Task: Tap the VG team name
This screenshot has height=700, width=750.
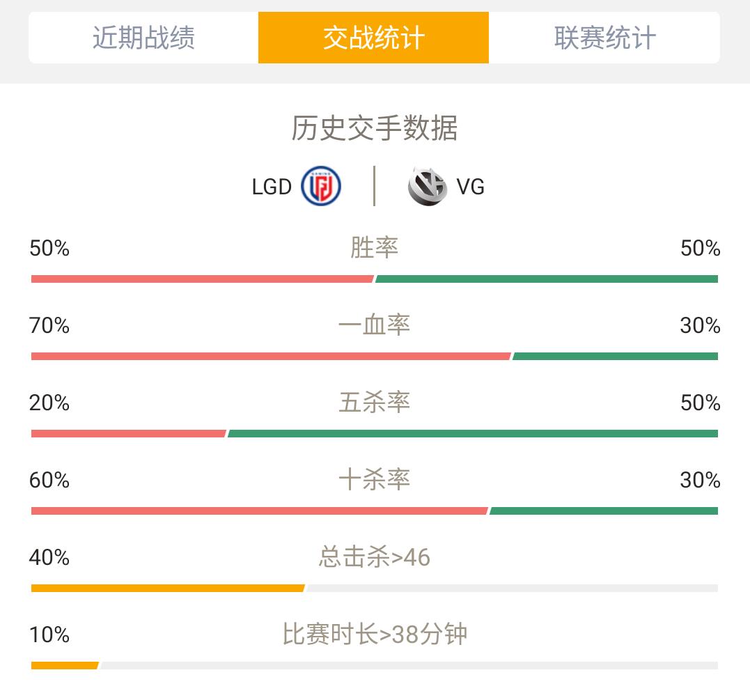Action: pos(470,187)
